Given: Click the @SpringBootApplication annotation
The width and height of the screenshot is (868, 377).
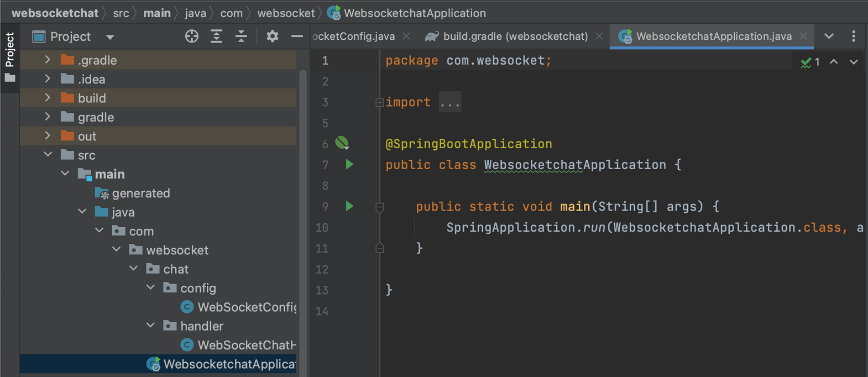Looking at the screenshot, I should coord(469,144).
